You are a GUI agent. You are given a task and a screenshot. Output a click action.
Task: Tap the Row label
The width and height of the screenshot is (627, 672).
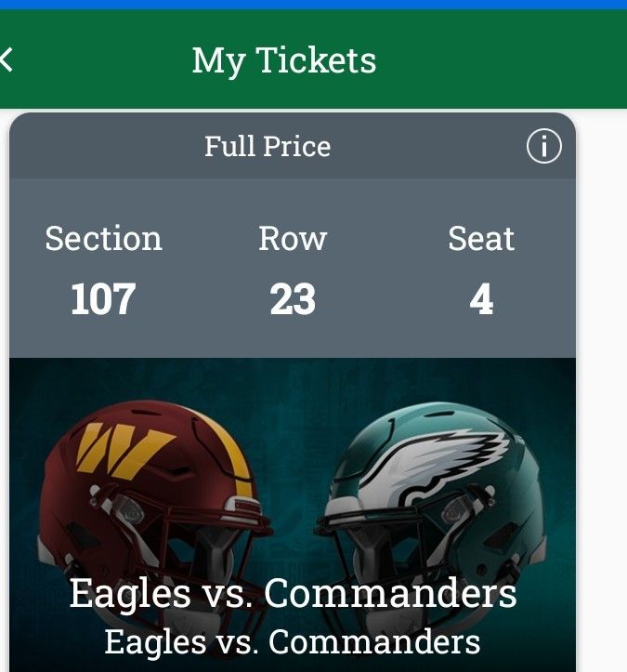coord(293,239)
